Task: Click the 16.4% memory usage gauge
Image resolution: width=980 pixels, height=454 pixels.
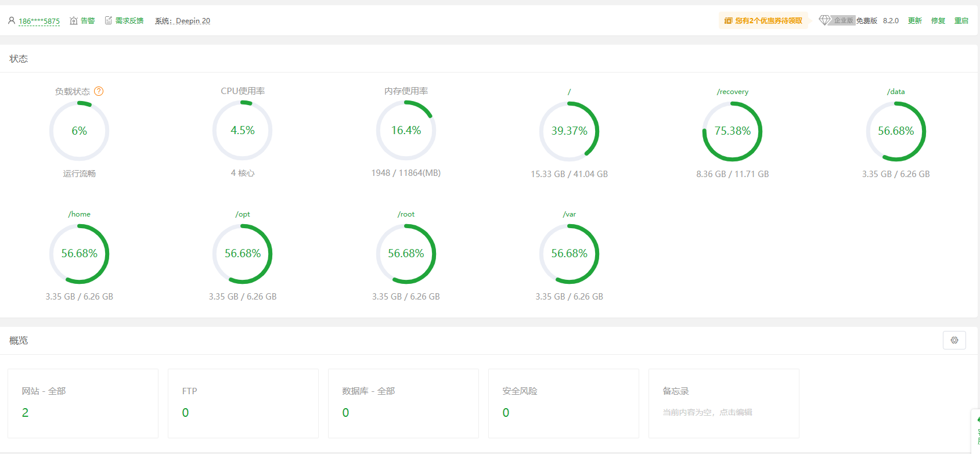Action: (406, 131)
